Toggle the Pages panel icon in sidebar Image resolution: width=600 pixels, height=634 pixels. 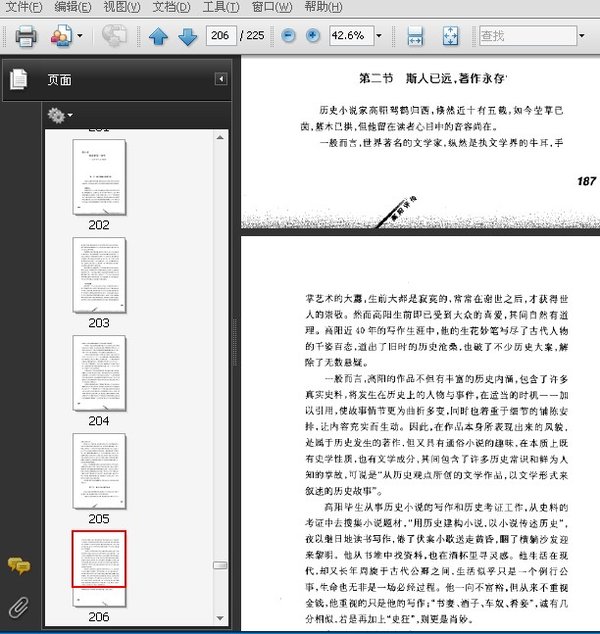point(18,79)
